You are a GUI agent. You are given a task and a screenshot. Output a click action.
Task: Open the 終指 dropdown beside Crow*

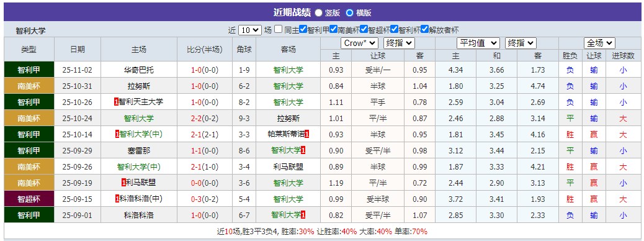399,43
